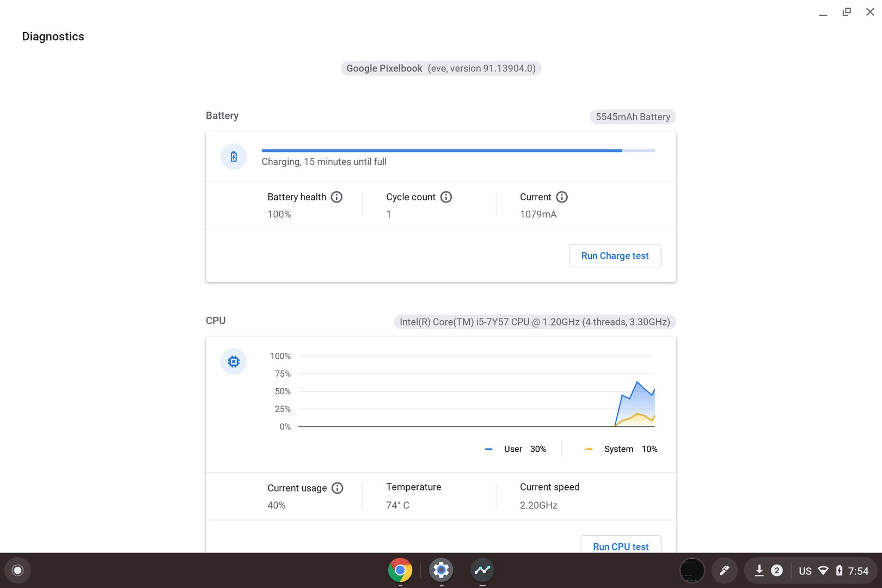Click the Wi-Fi status icon

[x=823, y=571]
